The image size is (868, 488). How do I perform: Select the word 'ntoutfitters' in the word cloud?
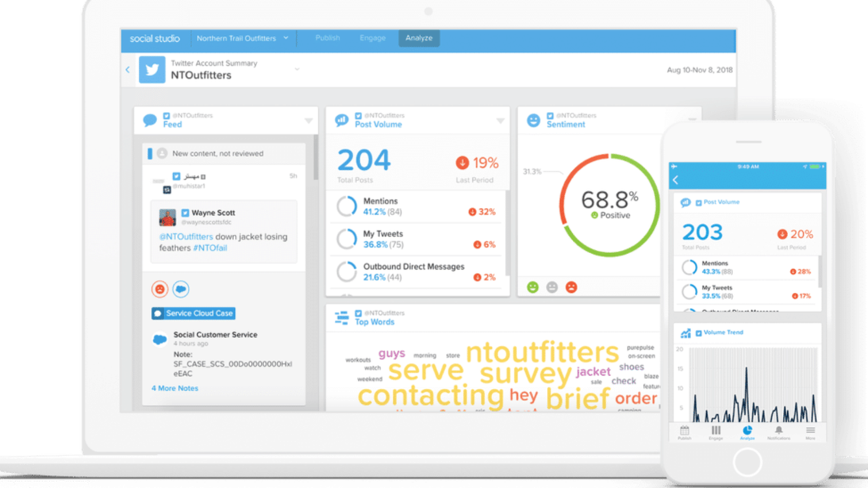click(x=542, y=352)
